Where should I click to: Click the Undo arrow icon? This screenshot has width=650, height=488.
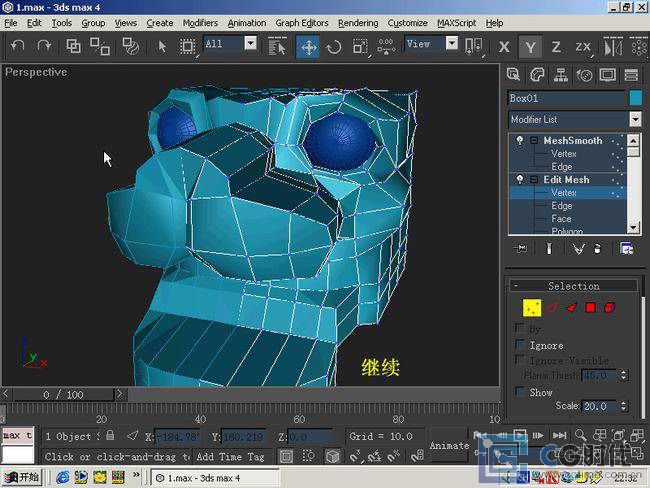[17, 46]
